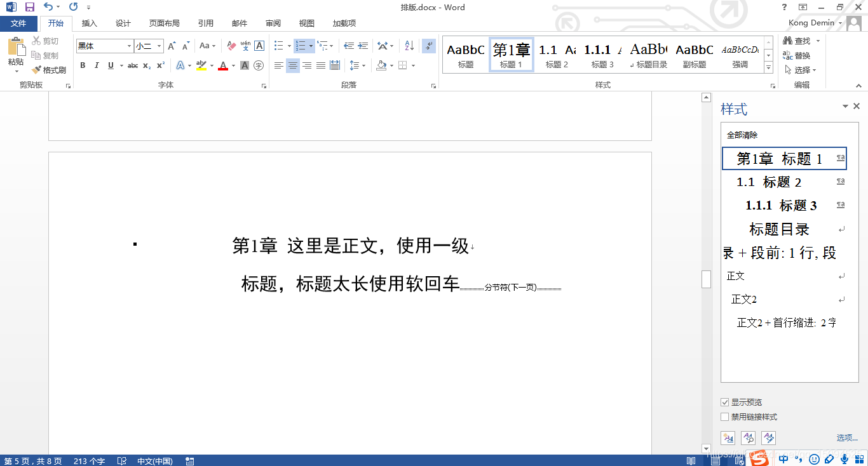Viewport: 868px width, 466px height.
Task: Toggle the Show/Hide paragraph marks icon
Action: coord(427,46)
